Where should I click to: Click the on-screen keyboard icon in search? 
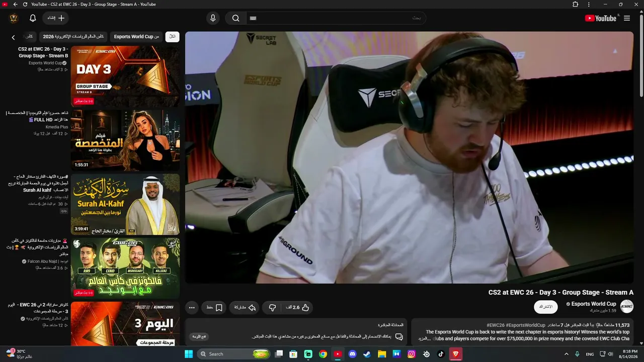pyautogui.click(x=253, y=18)
